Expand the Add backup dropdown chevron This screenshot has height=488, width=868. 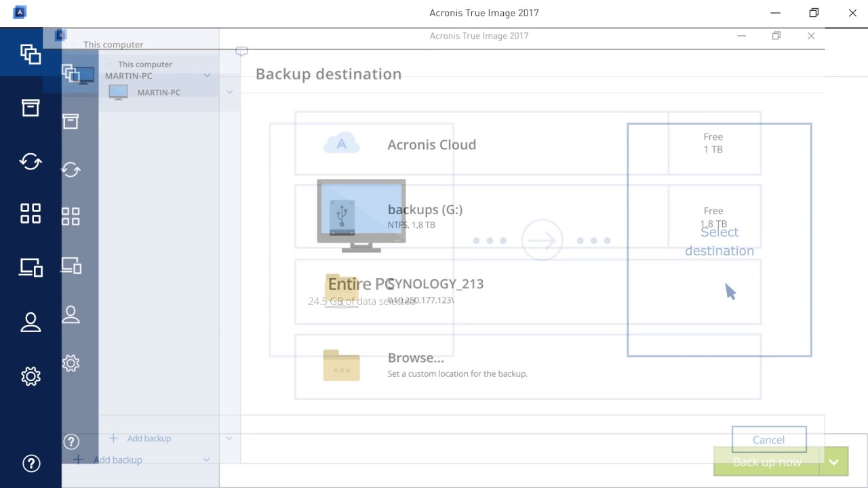(x=207, y=460)
